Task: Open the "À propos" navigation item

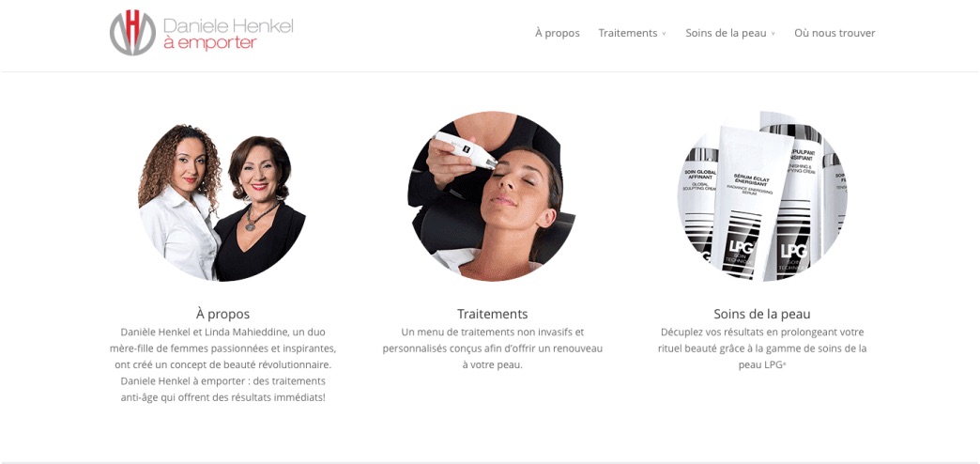Action: pyautogui.click(x=558, y=33)
